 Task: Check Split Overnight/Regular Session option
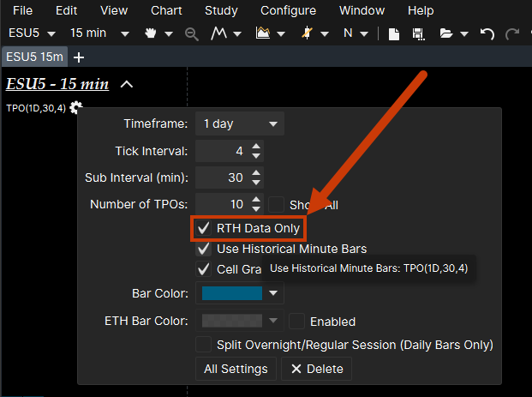point(204,345)
